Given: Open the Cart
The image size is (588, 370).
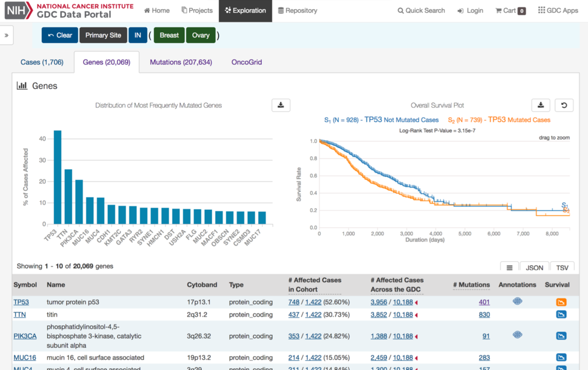Looking at the screenshot, I should (x=510, y=10).
